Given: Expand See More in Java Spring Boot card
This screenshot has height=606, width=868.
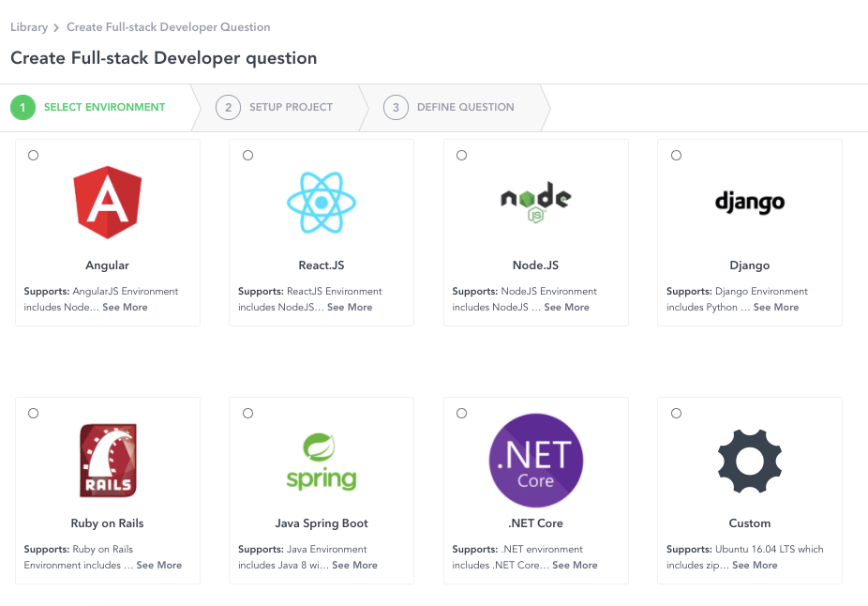Looking at the screenshot, I should 355,565.
